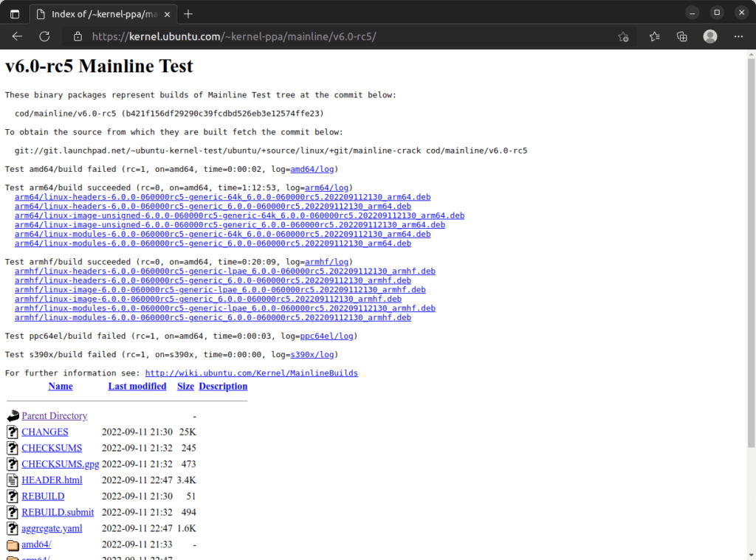Open the REBUILD file
756x560 pixels.
click(x=43, y=497)
